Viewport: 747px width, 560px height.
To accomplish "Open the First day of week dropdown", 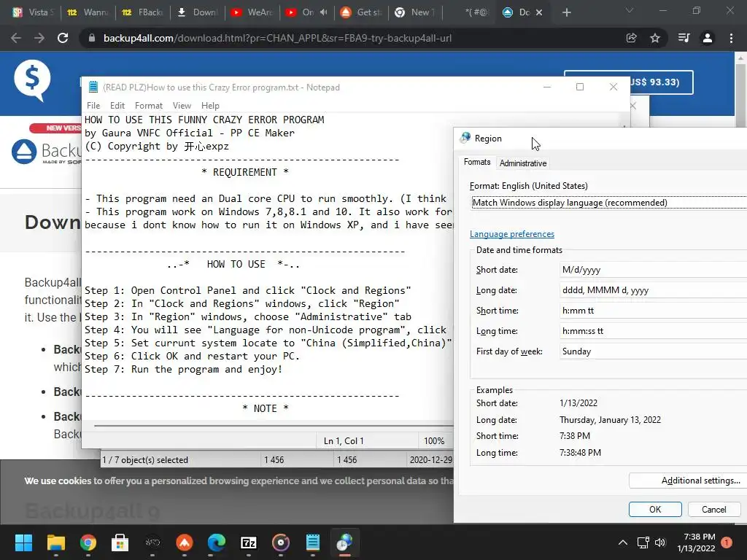I will coord(653,351).
